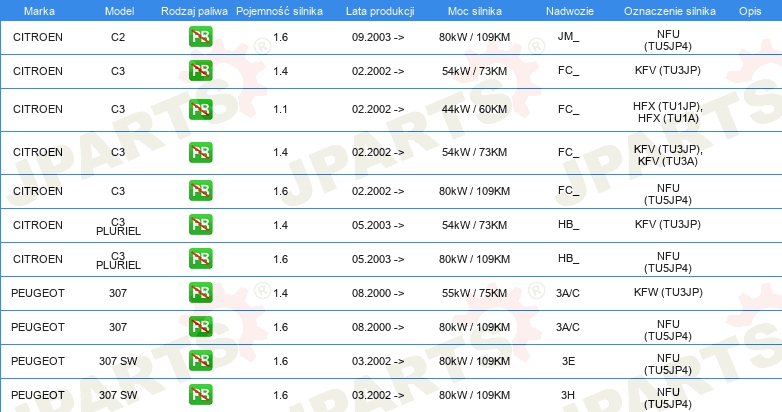This screenshot has height=412, width=782.
Task: Select the JM_ body code cell
Action: (x=569, y=37)
